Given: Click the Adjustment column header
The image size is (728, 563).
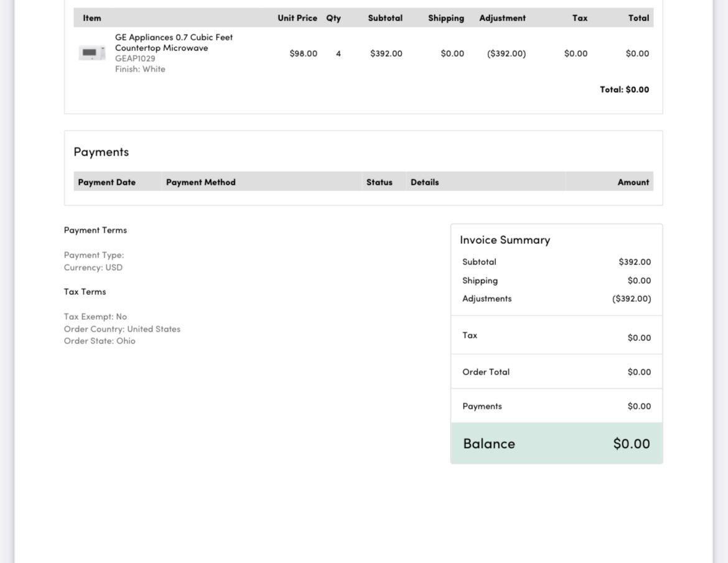Looking at the screenshot, I should click(x=502, y=18).
